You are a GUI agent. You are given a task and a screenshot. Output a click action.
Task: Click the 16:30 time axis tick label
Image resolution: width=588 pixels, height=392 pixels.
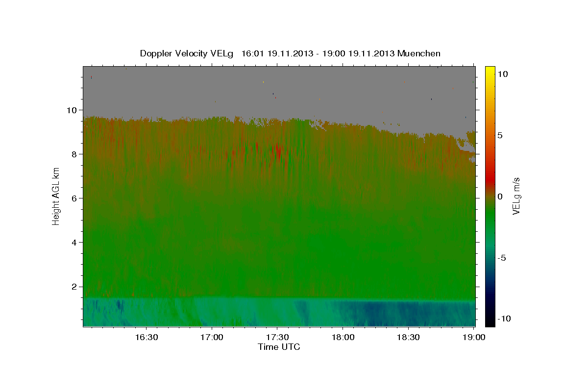(x=146, y=337)
